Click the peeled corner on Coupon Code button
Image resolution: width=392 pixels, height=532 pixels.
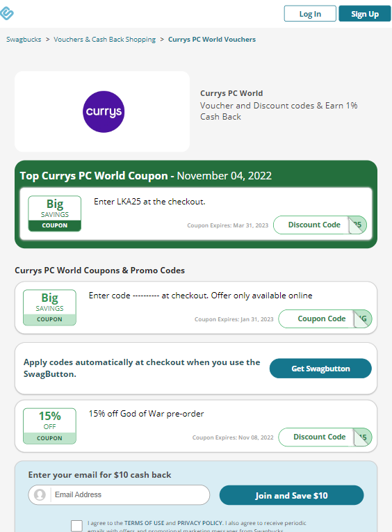point(363,319)
